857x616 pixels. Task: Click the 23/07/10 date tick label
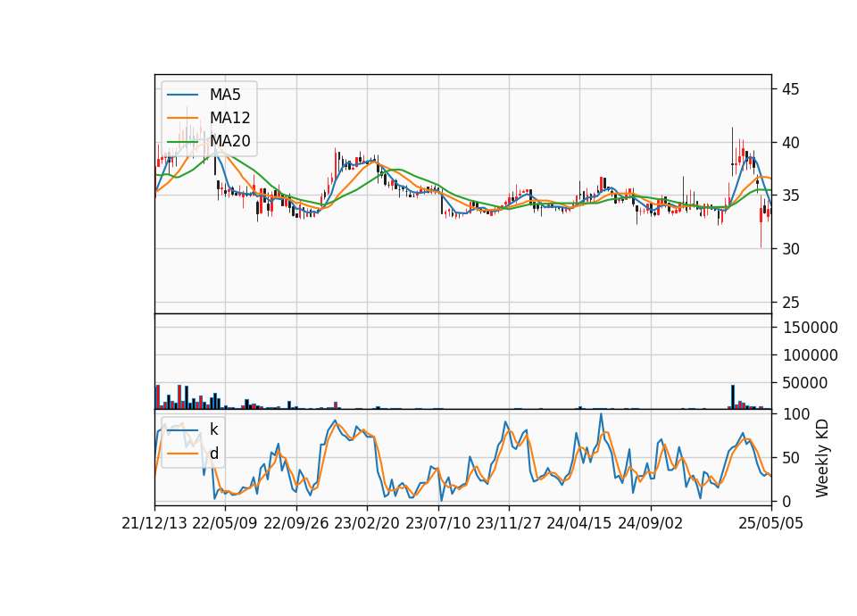point(437,523)
